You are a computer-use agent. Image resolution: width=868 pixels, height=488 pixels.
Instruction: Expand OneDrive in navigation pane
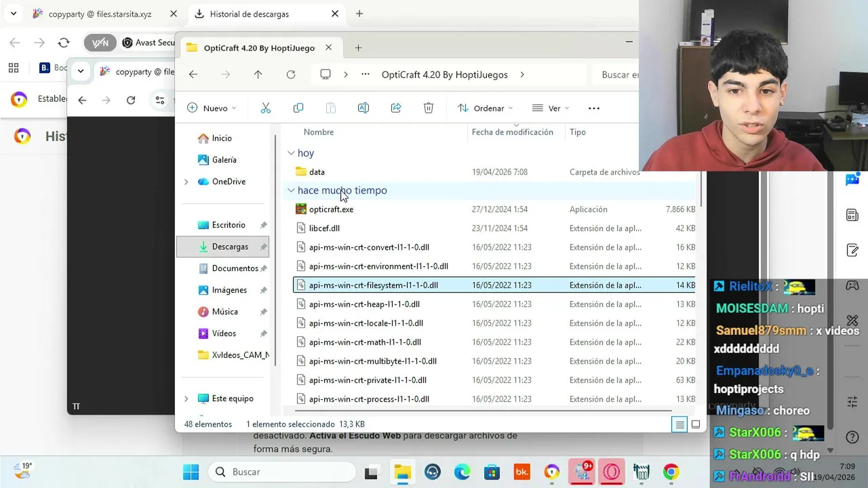pos(186,182)
